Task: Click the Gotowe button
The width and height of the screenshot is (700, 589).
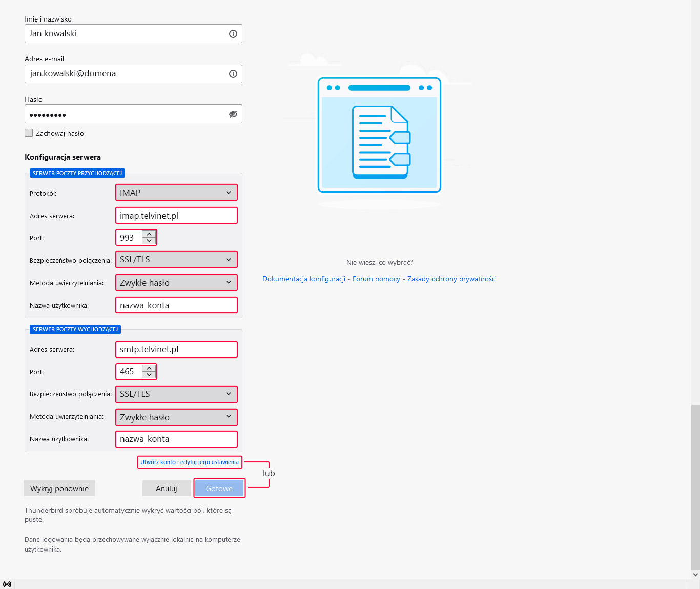Action: (x=219, y=488)
